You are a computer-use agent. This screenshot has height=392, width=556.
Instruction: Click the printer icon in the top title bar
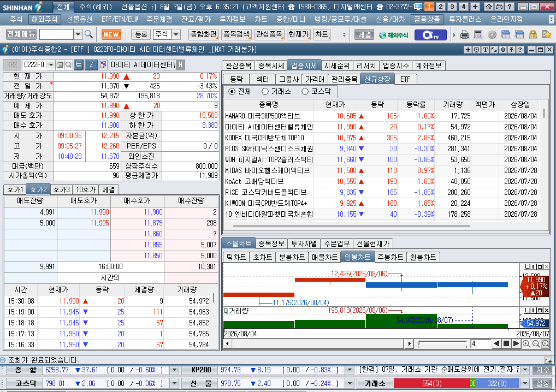coord(499,7)
